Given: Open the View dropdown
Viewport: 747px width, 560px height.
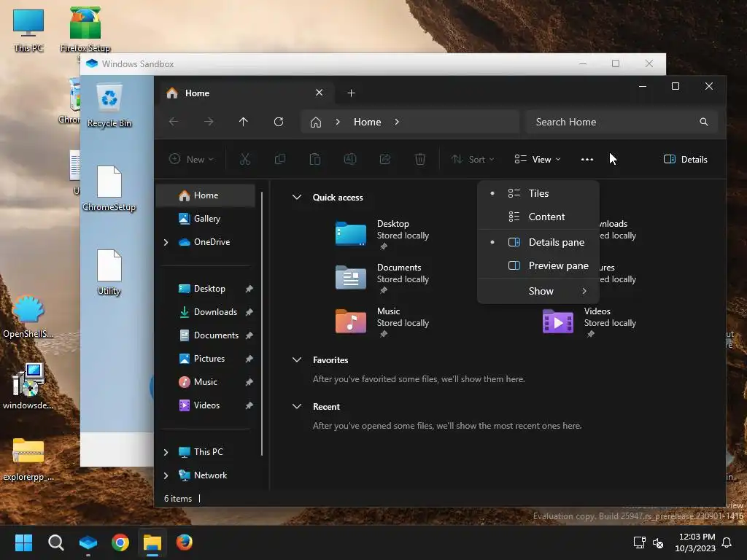Looking at the screenshot, I should point(538,160).
